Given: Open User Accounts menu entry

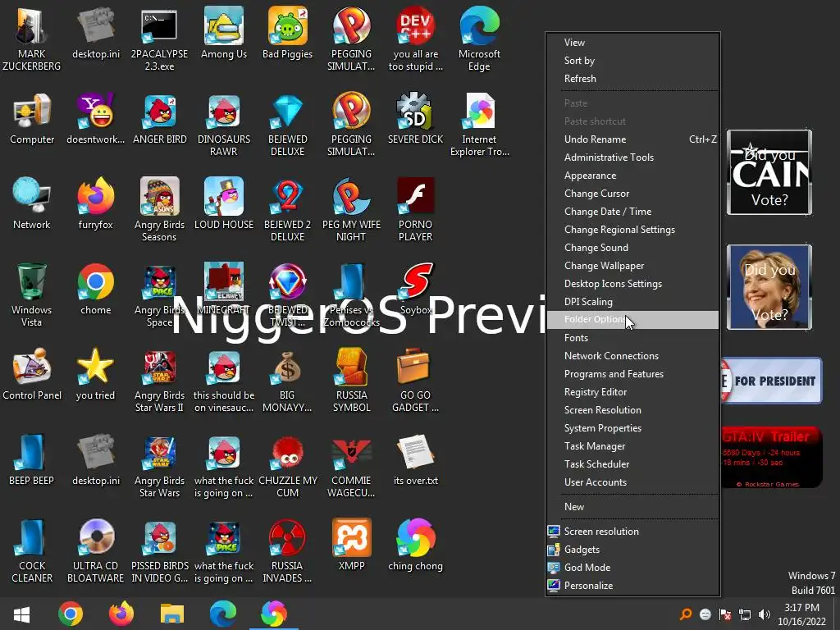Looking at the screenshot, I should 632,482.
